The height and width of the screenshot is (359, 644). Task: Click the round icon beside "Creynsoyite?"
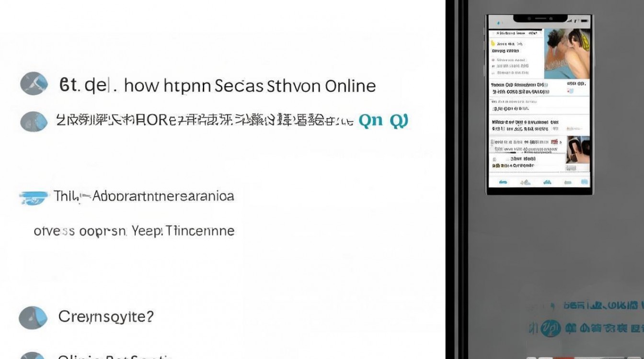tap(34, 318)
